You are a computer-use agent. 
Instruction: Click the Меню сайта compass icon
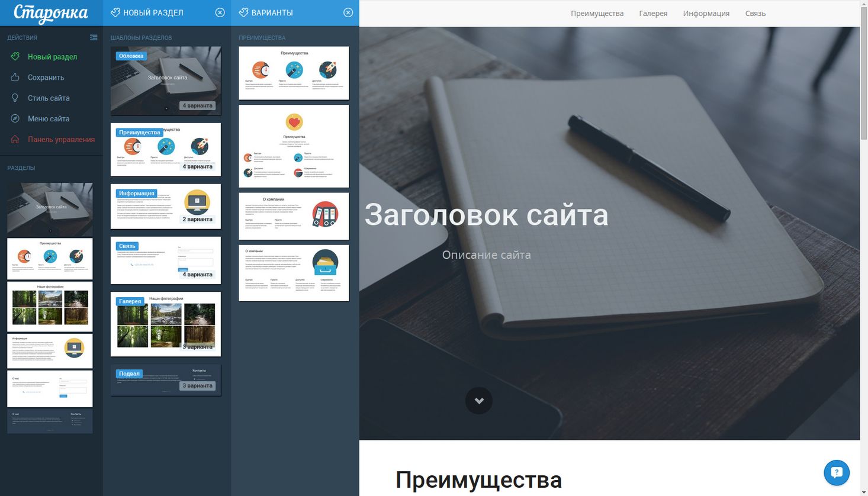[x=15, y=119]
